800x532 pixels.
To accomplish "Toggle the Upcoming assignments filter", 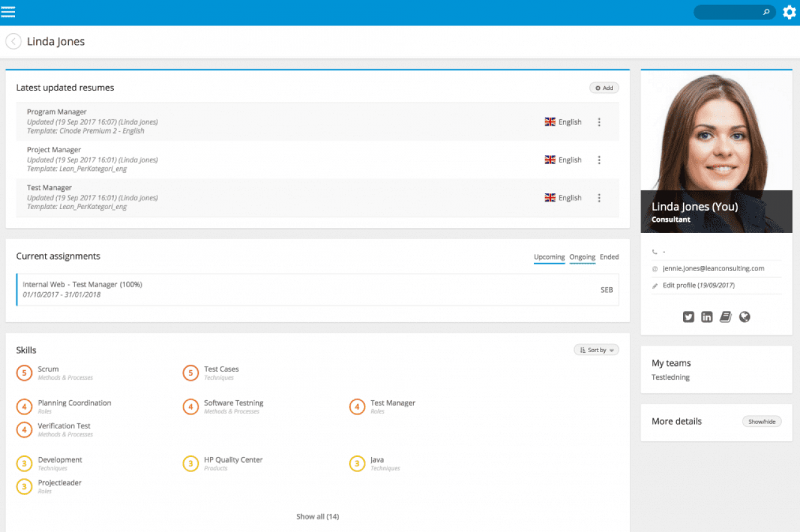I will pyautogui.click(x=549, y=257).
